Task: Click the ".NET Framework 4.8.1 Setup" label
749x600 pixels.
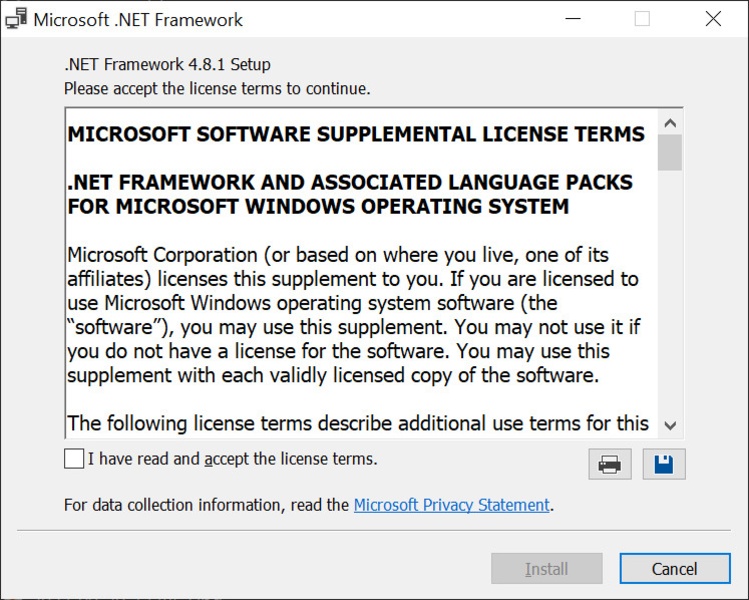Action: point(167,65)
